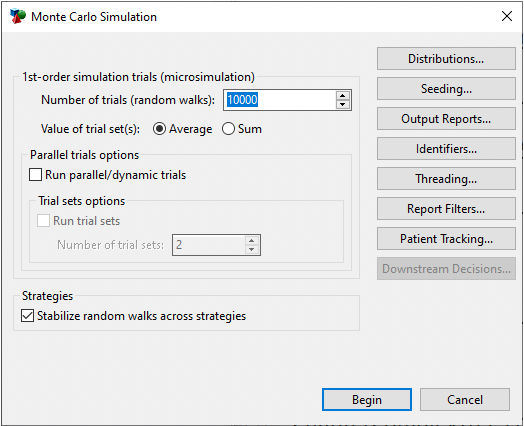This screenshot has height=426, width=524.
Task: Increase number of trials with up arrow
Action: click(x=343, y=96)
